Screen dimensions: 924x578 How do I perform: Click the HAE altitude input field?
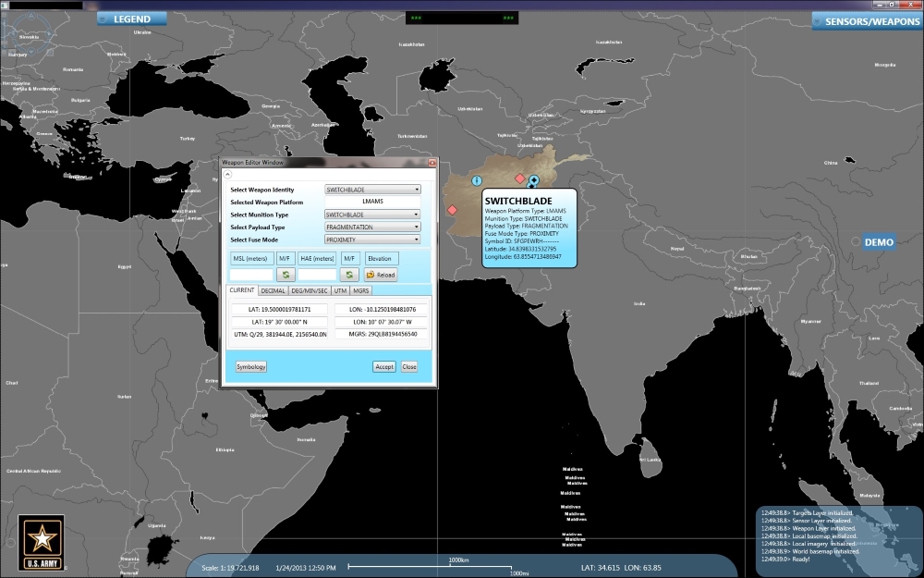[317, 275]
